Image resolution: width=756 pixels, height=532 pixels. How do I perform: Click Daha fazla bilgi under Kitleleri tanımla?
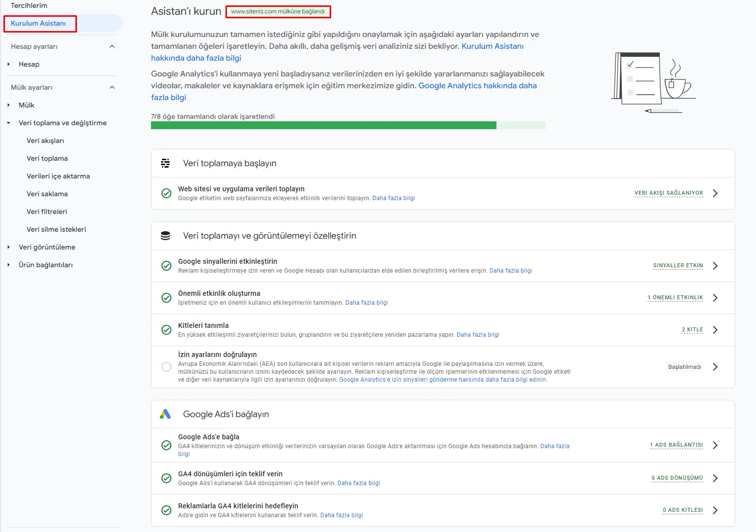(x=478, y=335)
